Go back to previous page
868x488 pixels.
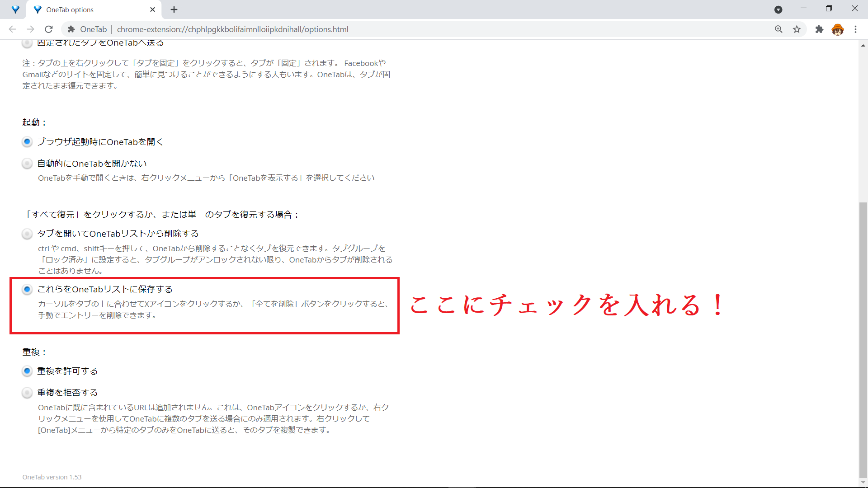[12, 29]
